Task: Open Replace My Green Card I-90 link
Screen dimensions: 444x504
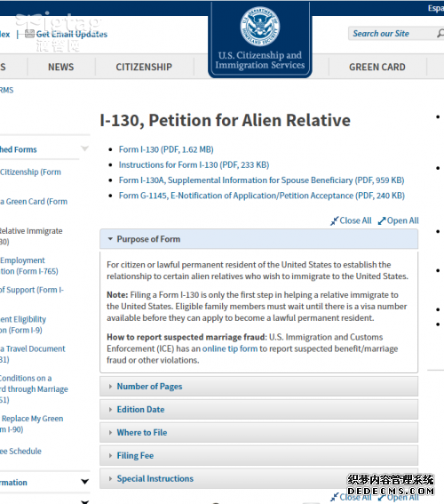Action: [31, 424]
